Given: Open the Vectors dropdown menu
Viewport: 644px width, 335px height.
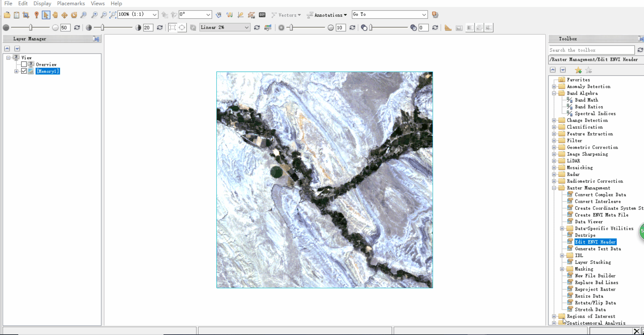Looking at the screenshot, I should click(x=286, y=15).
